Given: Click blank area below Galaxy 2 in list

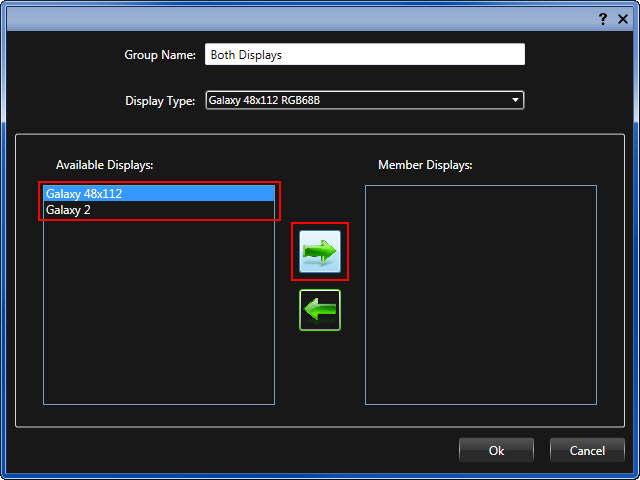Looking at the screenshot, I should pos(160,310).
